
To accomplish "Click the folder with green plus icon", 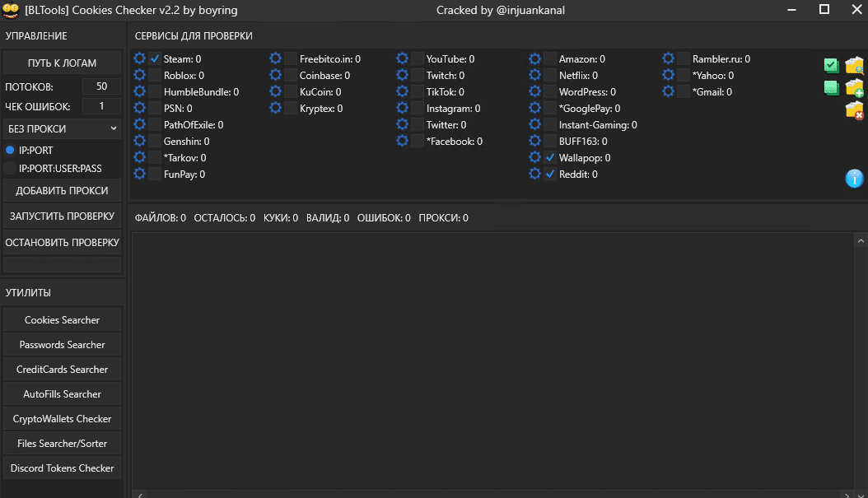I will pos(854,87).
